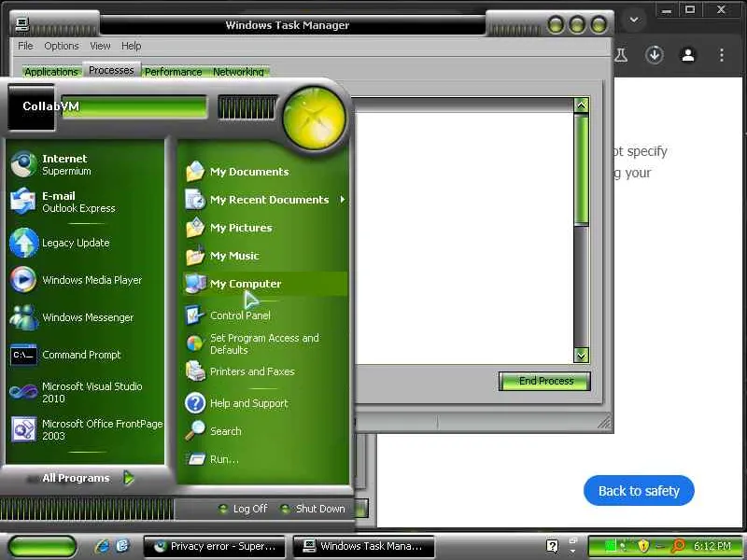Click the help question mark taskbar icon
The width and height of the screenshot is (747, 560).
[x=552, y=546]
